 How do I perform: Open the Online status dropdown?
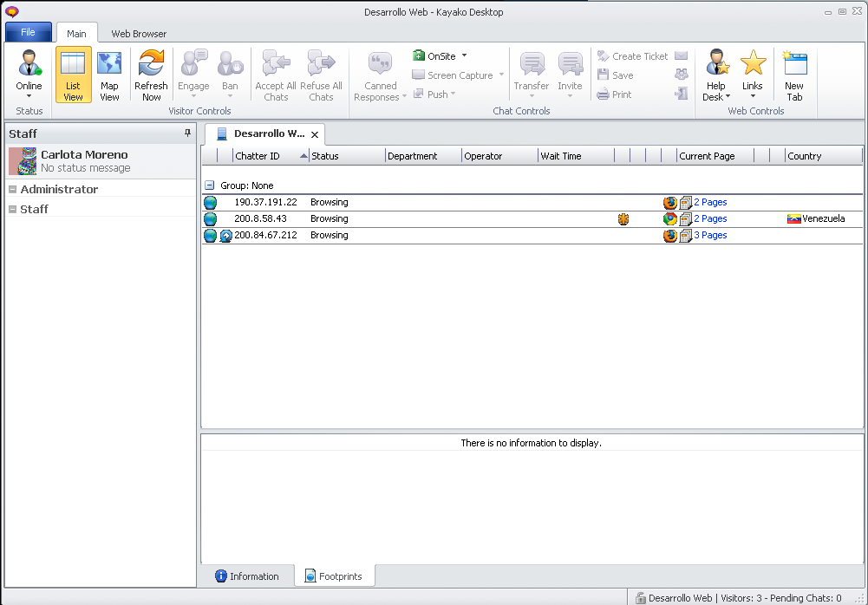point(29,75)
